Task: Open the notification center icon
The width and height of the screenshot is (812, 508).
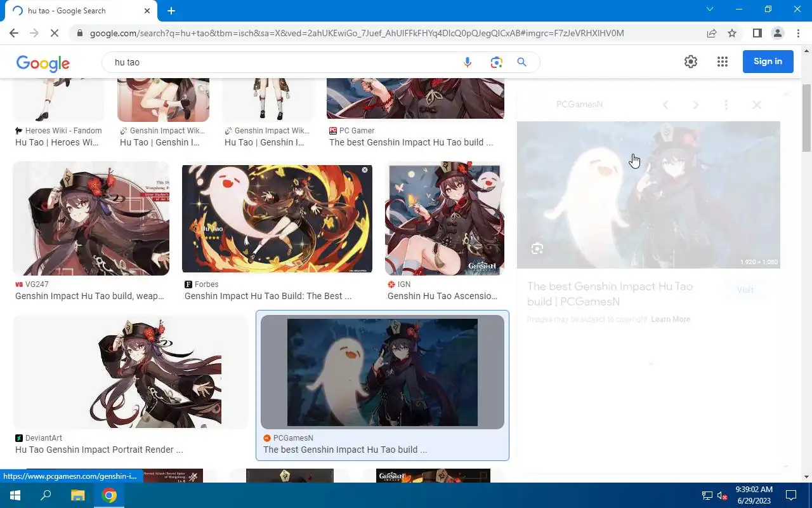Action: pyautogui.click(x=791, y=495)
